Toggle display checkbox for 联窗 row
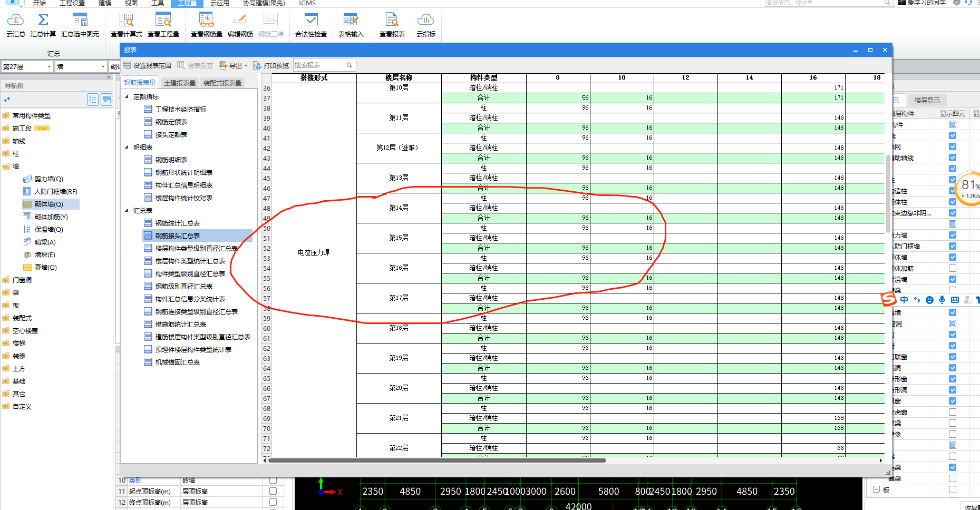This screenshot has width=980, height=510. tap(953, 357)
